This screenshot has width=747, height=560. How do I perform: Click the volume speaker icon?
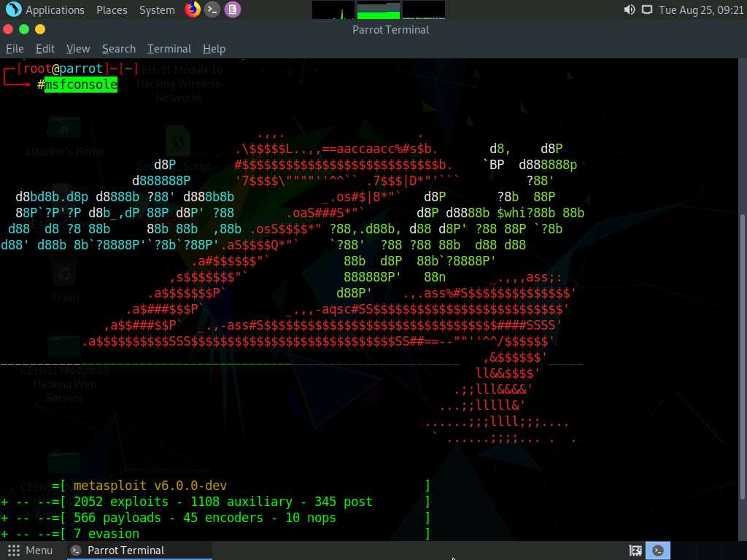pyautogui.click(x=630, y=9)
